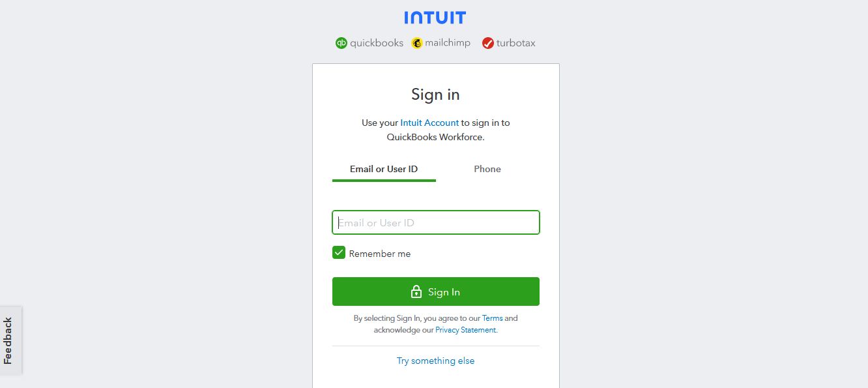The width and height of the screenshot is (868, 388).
Task: Click the Sign in heading
Action: pyautogui.click(x=435, y=95)
